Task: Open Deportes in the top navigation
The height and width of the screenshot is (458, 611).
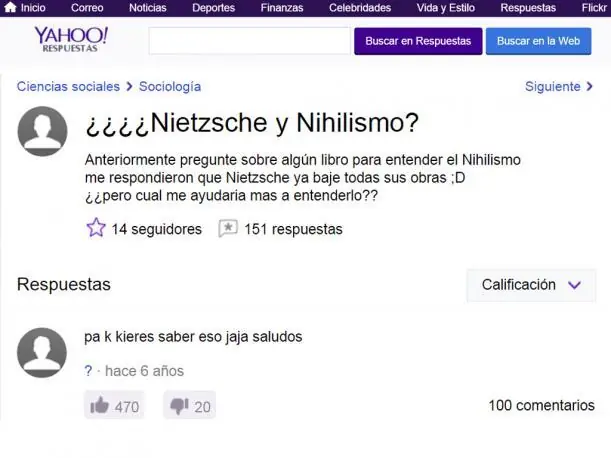Action: [x=213, y=8]
